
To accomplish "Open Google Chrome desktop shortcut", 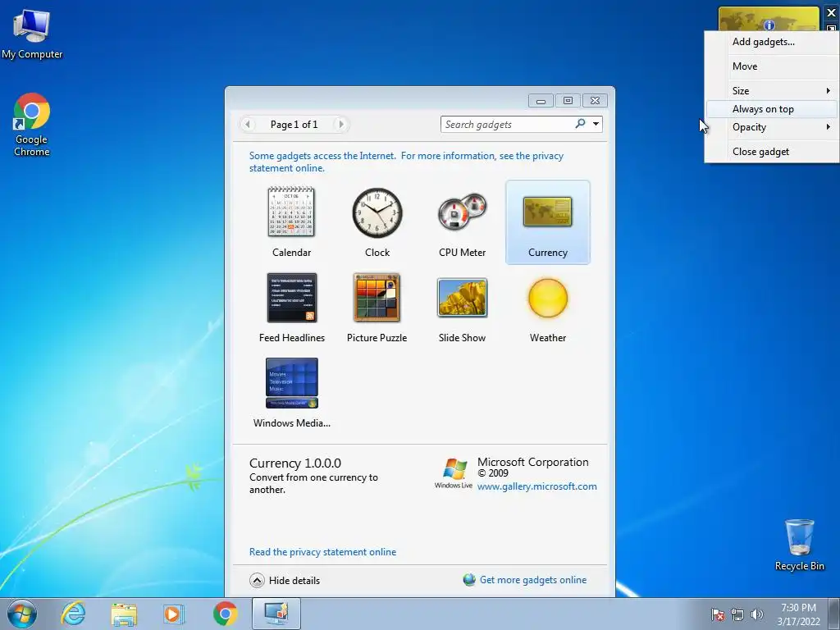I will (32, 125).
